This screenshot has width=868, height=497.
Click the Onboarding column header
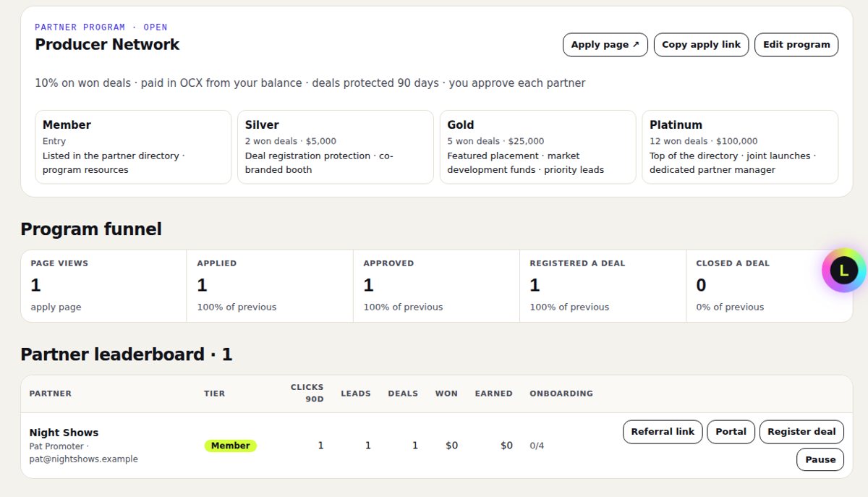point(561,394)
